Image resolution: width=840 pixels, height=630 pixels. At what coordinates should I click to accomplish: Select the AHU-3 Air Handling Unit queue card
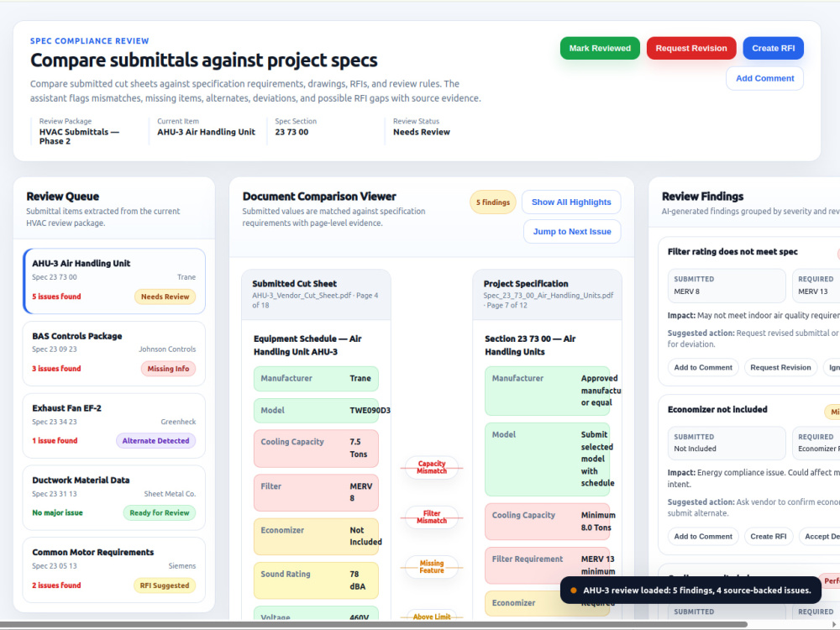114,281
